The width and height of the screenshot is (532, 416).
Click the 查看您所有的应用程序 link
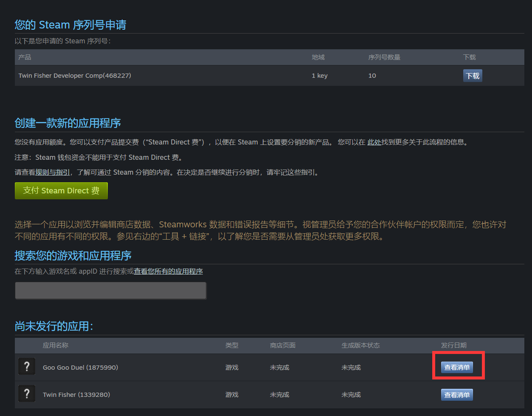(x=168, y=271)
